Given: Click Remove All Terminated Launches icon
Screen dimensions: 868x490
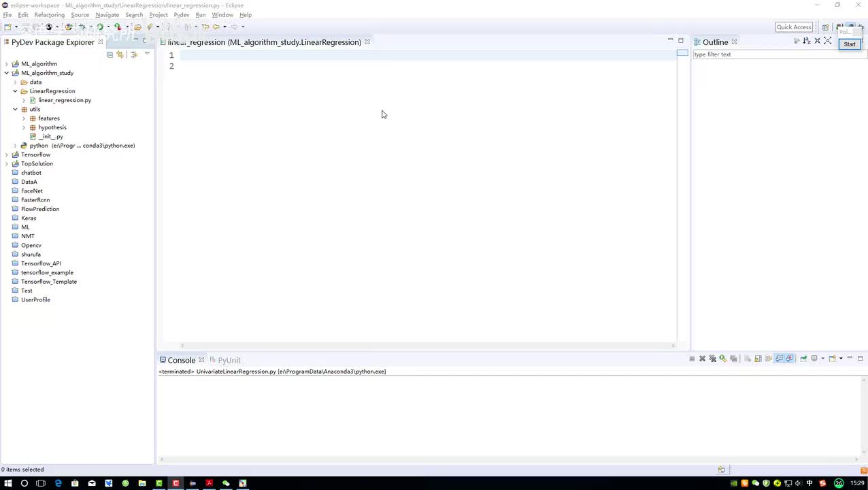Looking at the screenshot, I should [713, 359].
